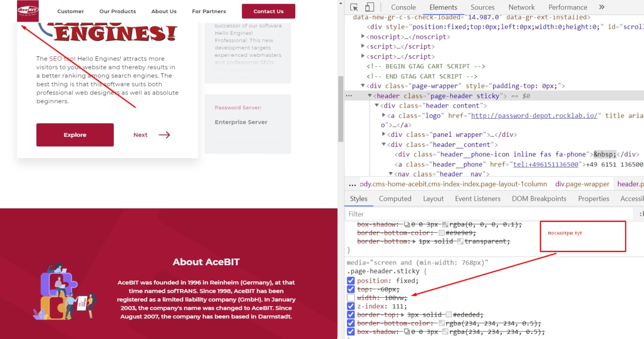Uncheck the sticky border-bottom-color rgba declaration

(x=351, y=323)
